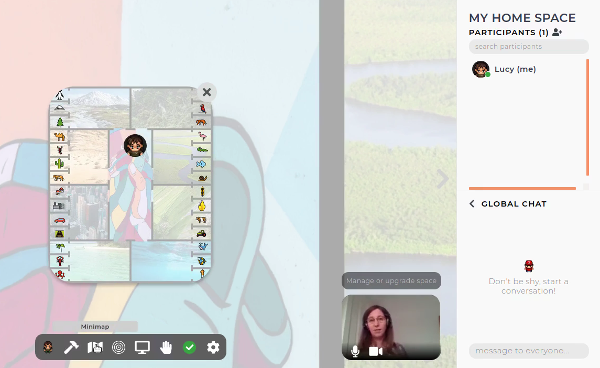Click the green tractor icon on minimap
This screenshot has width=600, height=368.
point(202,233)
